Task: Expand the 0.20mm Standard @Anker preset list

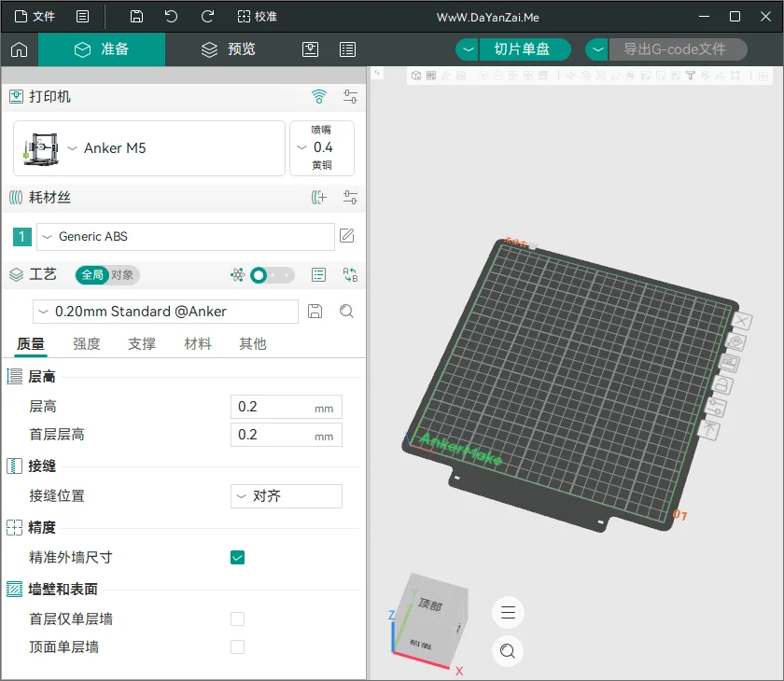Action: point(165,312)
